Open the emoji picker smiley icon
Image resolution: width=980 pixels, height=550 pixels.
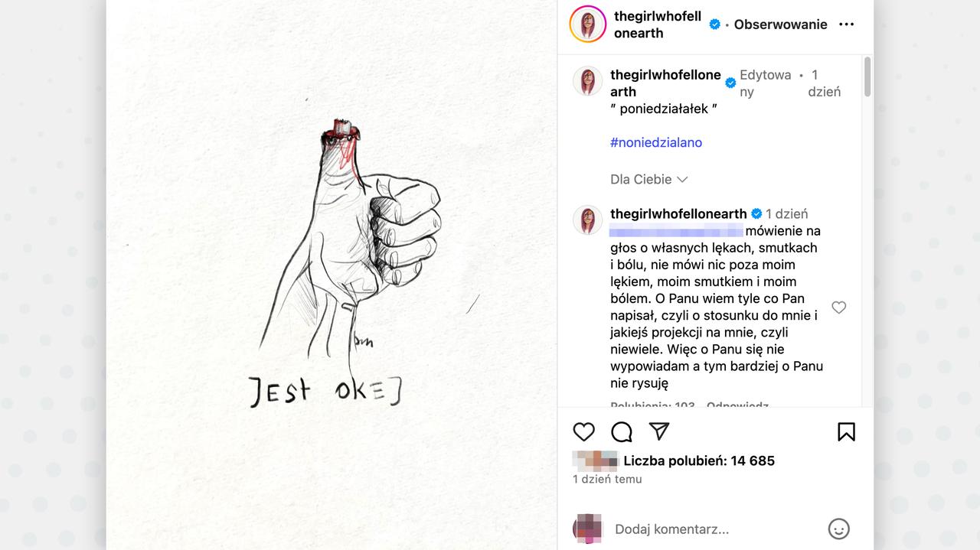pyautogui.click(x=839, y=529)
